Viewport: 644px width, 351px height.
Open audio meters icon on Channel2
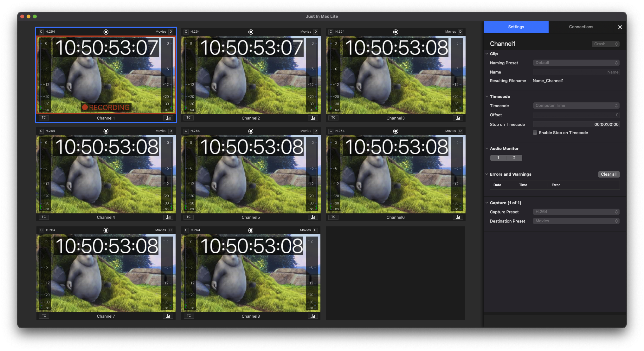313,118
